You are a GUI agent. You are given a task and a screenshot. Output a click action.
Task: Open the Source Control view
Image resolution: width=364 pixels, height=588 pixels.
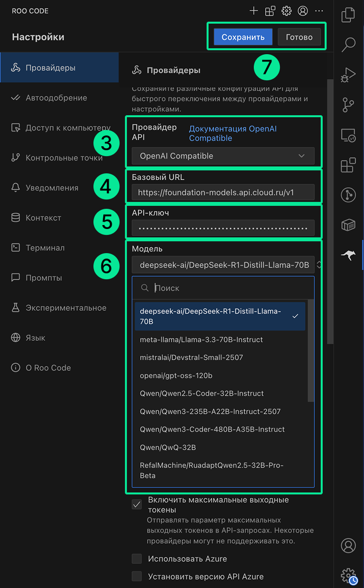(348, 105)
